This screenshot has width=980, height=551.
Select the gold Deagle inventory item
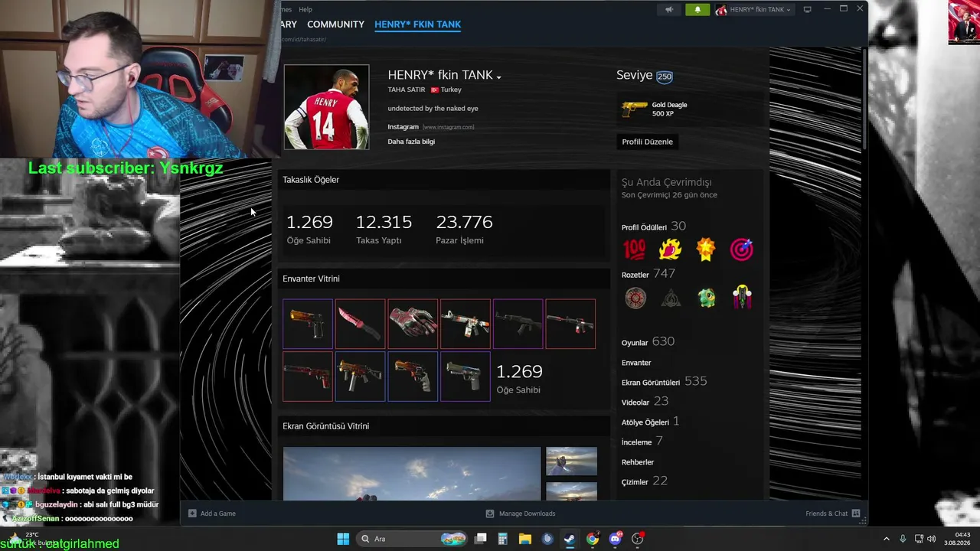(308, 324)
